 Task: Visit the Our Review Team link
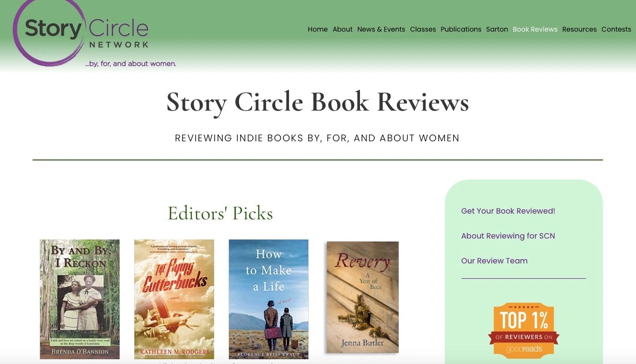(494, 261)
